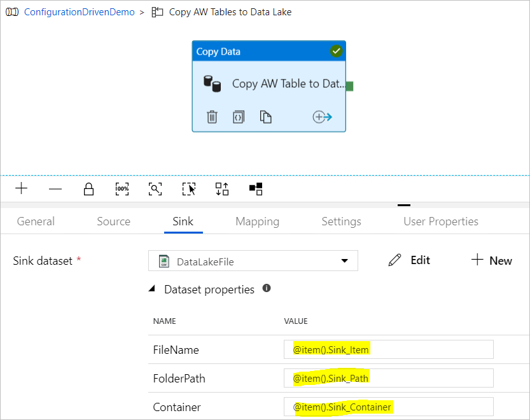Lock the pipeline canvas
The height and width of the screenshot is (420, 530).
(88, 188)
